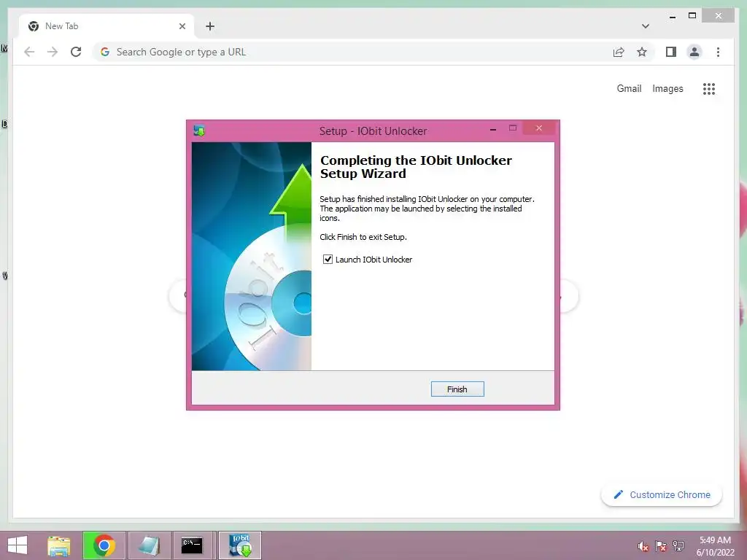Click Google logo in address bar
This screenshot has width=747, height=560.
pos(105,52)
